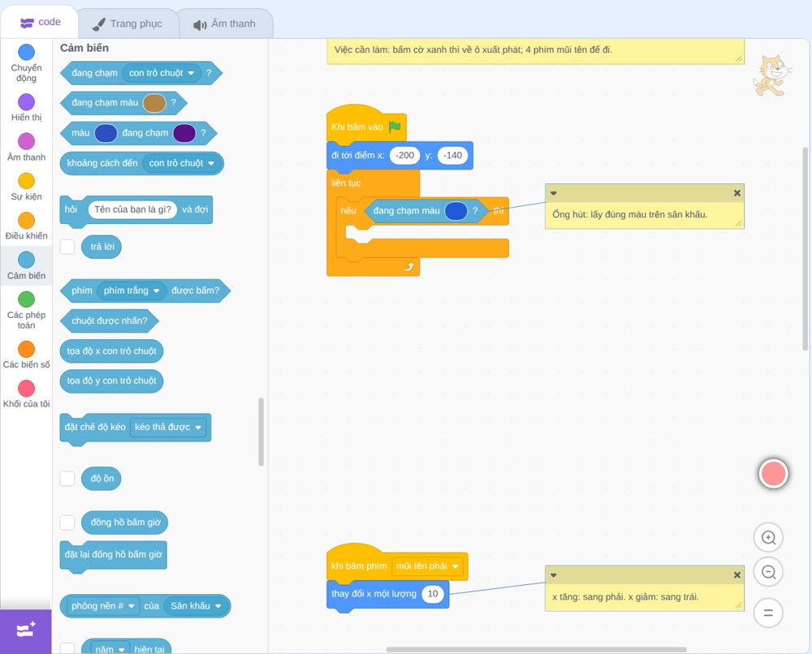Pick the purple color in 'màu đang chạm' block
The height and width of the screenshot is (654, 812).
(x=184, y=133)
